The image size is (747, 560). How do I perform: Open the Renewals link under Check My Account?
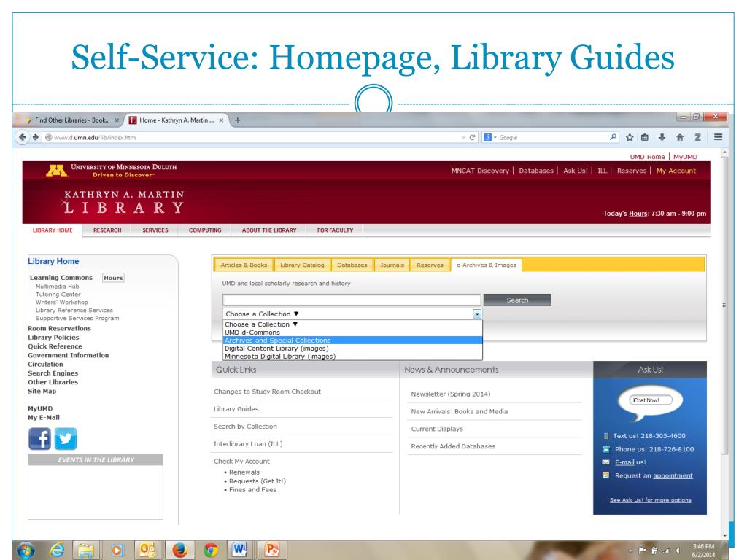244,472
